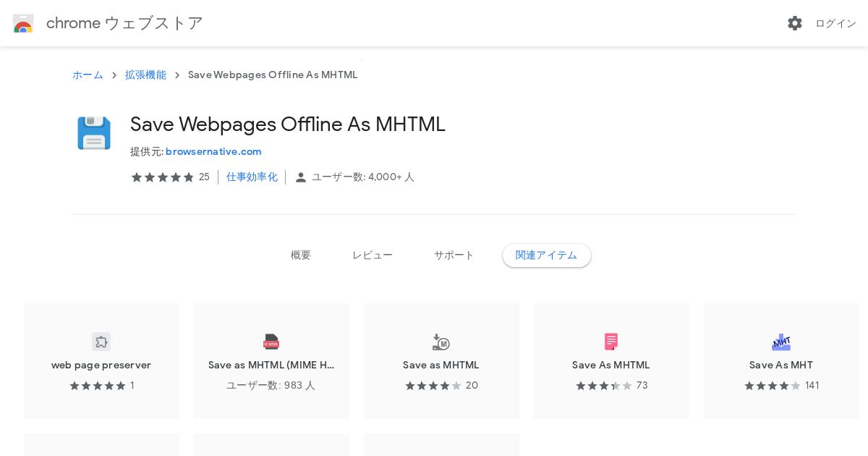The height and width of the screenshot is (456, 868).
Task: Click the rating count 25
Action: point(204,177)
